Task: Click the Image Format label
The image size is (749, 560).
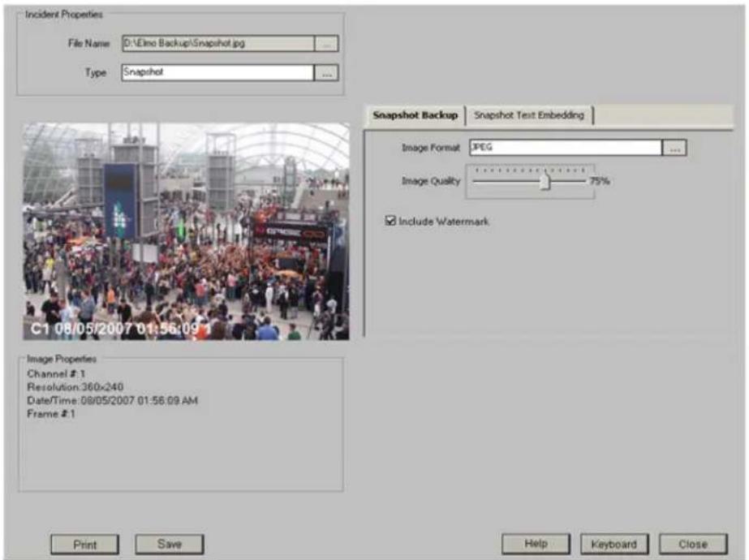Action: coord(431,148)
